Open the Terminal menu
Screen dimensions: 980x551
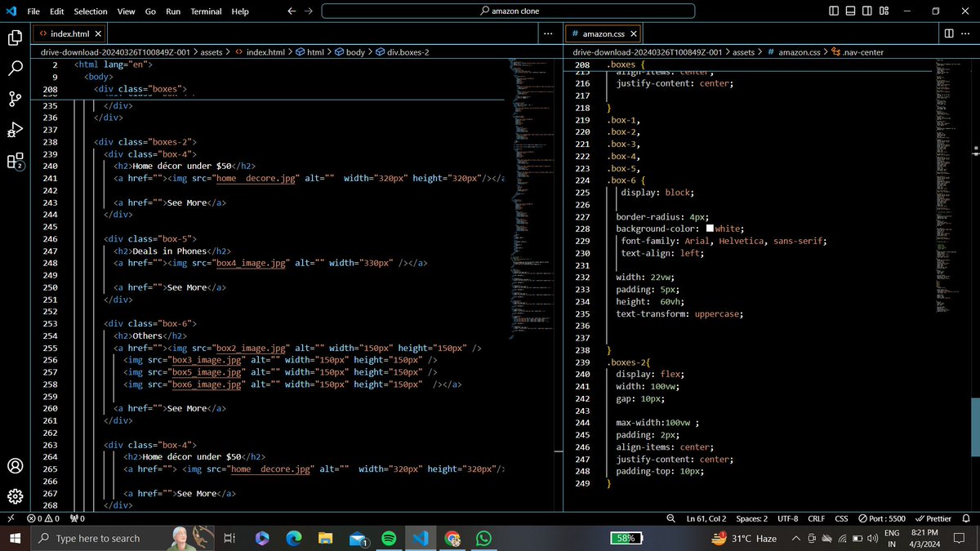[206, 11]
